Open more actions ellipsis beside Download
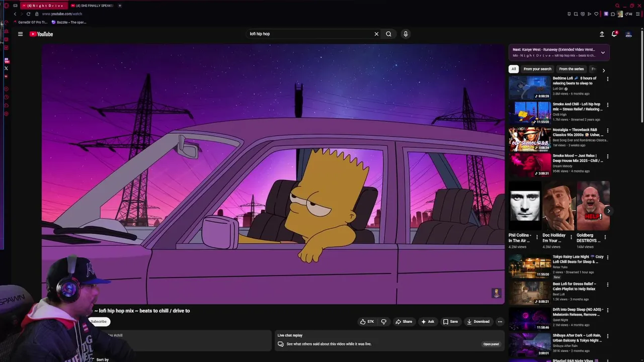 (500, 322)
